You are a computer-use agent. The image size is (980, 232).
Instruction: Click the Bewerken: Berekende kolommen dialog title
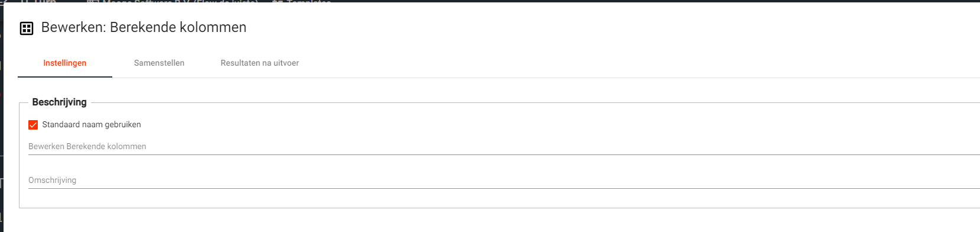144,27
